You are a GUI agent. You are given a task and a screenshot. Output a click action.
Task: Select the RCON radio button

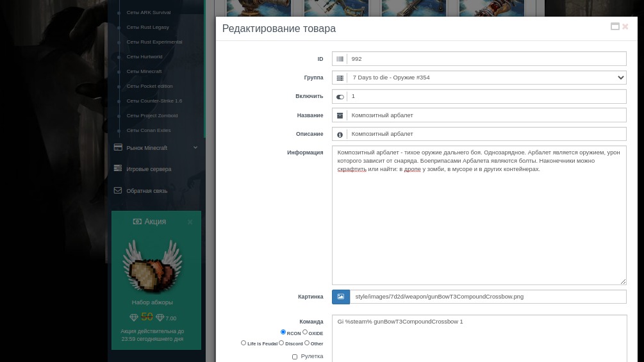(283, 332)
